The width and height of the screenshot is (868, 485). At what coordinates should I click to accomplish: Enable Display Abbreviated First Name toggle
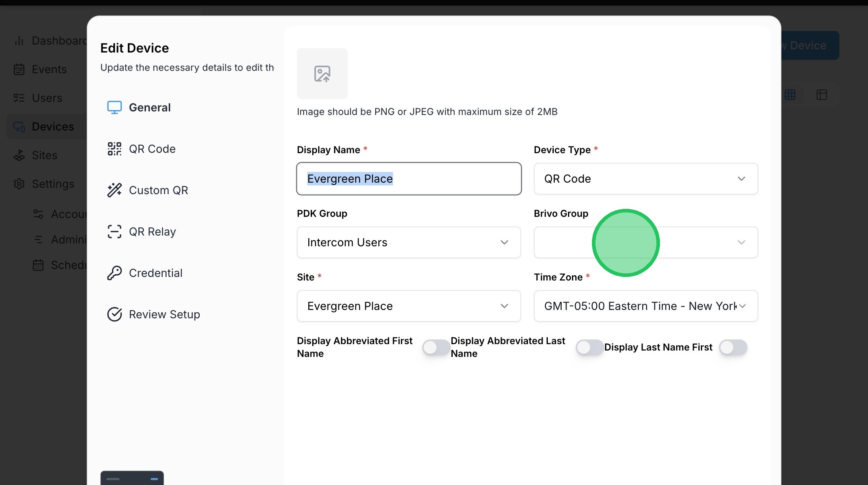tap(436, 347)
